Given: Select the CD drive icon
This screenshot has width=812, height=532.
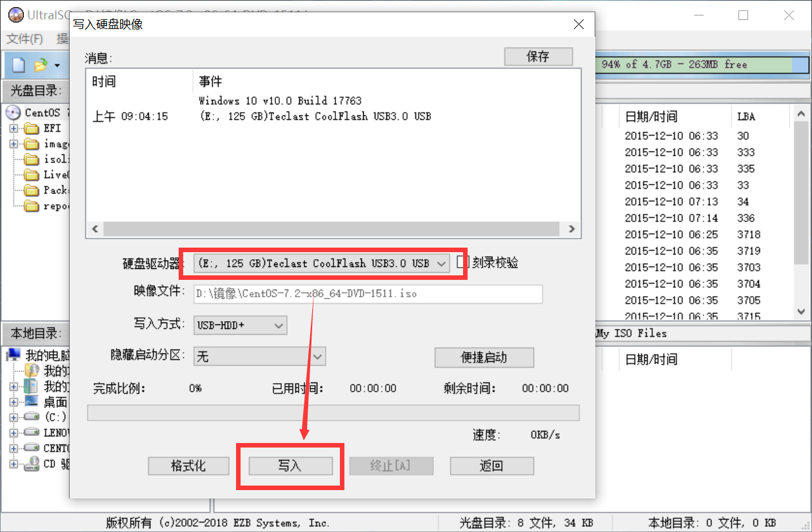Looking at the screenshot, I should tap(32, 464).
